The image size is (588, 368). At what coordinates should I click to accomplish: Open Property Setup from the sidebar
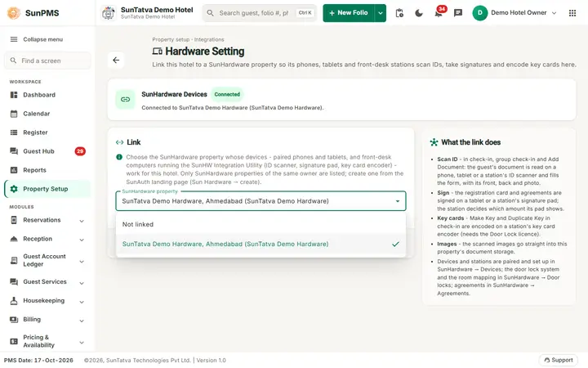[47, 189]
